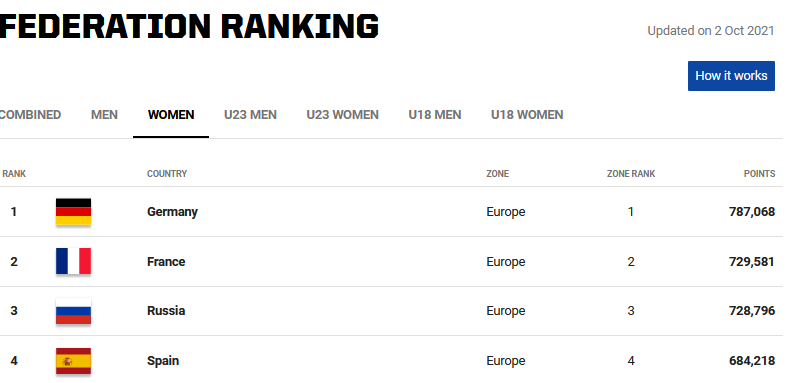Open the Russia country link

166,311
